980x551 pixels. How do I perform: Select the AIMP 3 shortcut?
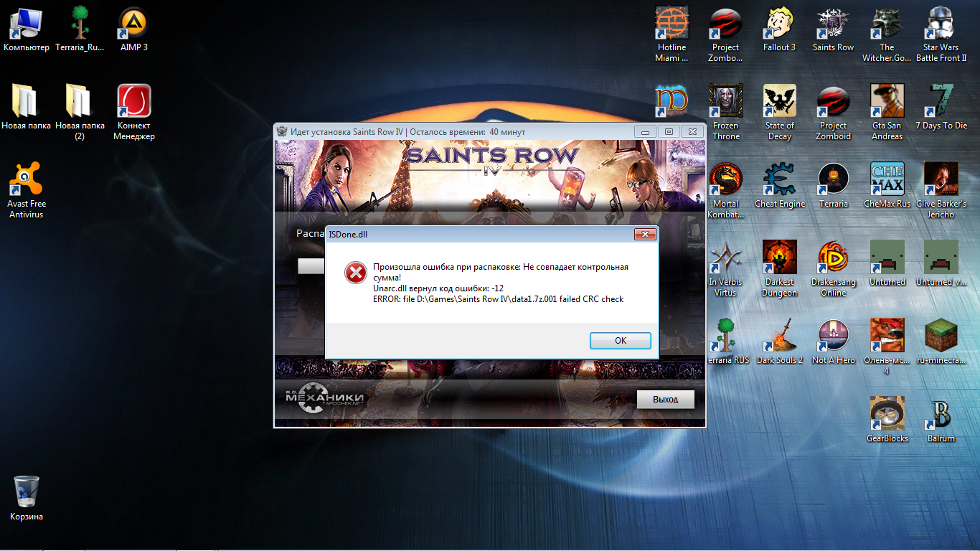133,30
